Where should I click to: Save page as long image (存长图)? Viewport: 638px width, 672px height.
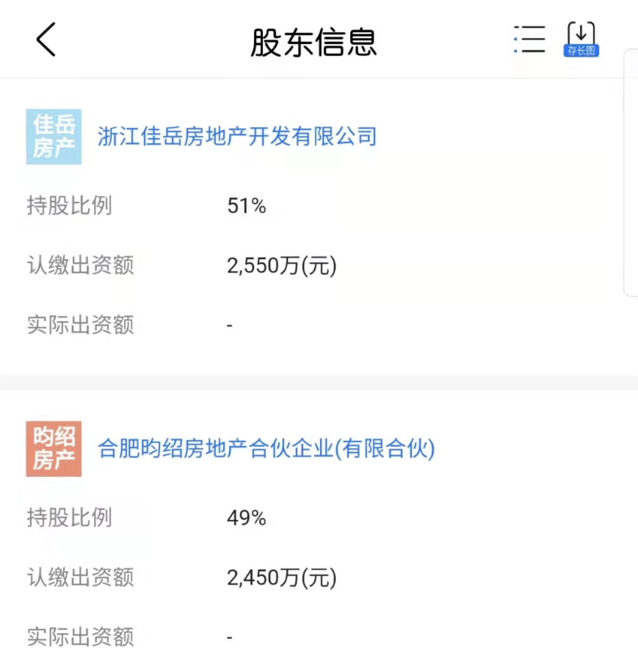[581, 40]
